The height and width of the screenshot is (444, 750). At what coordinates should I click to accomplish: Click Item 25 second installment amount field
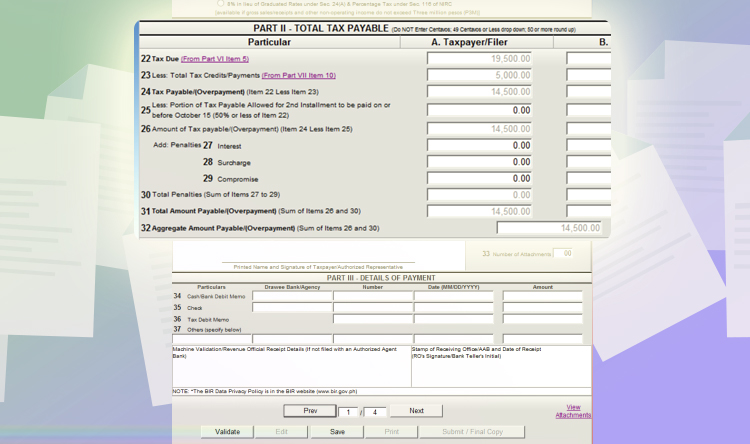(480, 110)
